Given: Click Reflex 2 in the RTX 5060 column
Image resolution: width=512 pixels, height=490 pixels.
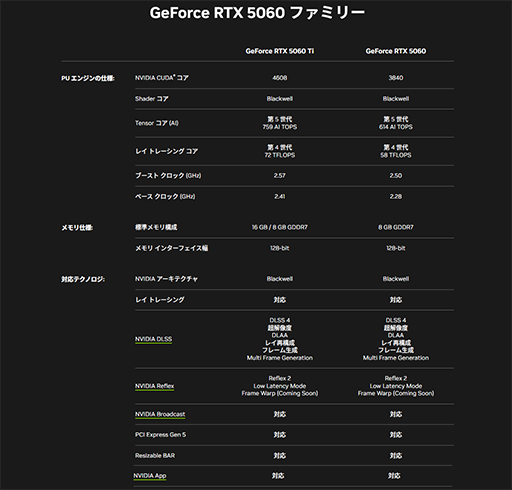Looking at the screenshot, I should [x=396, y=378].
